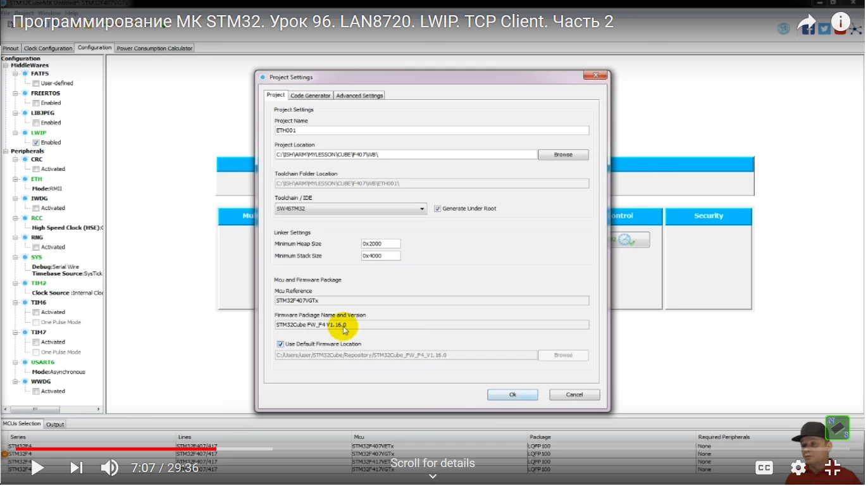
Task: Click the USART6 node gear icon
Action: (25, 363)
